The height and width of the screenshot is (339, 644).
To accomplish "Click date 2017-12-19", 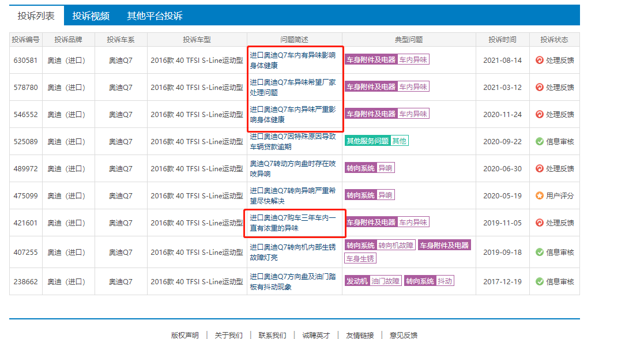I will coord(502,281).
